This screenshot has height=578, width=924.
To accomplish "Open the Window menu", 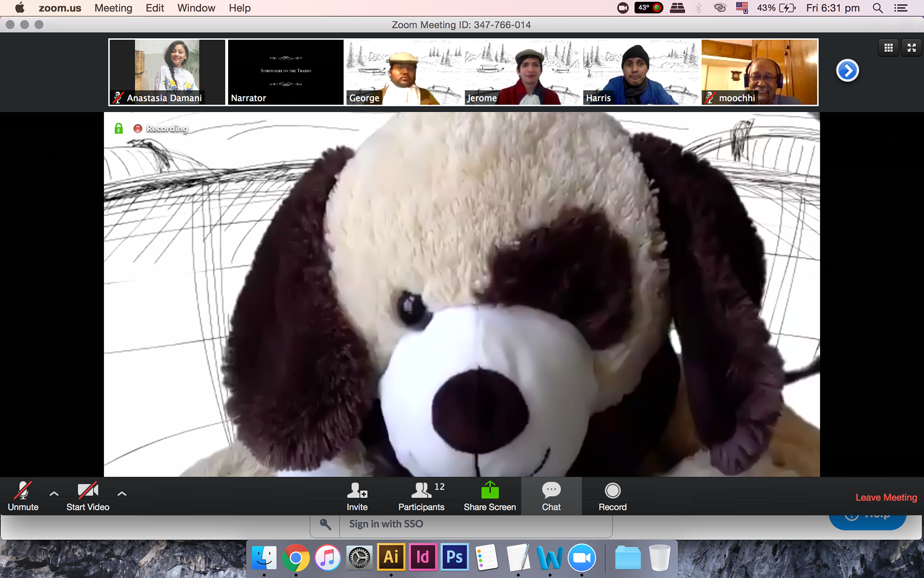I will 196,8.
